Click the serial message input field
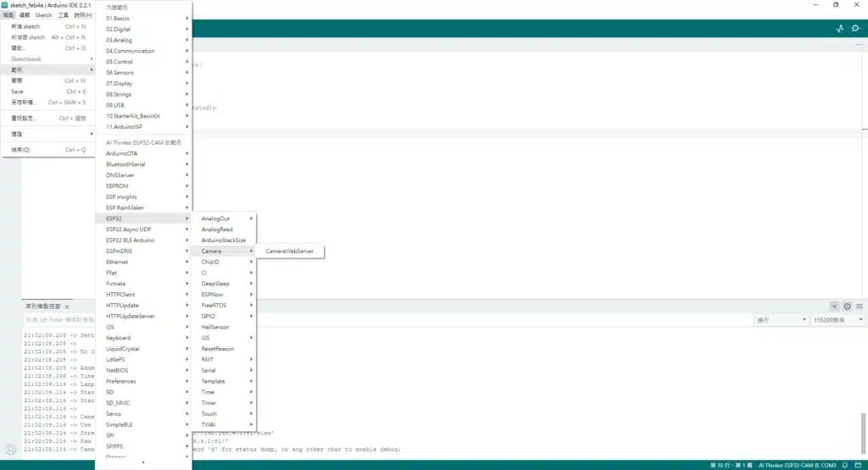Screen dimensions: 868x470 click(59, 320)
